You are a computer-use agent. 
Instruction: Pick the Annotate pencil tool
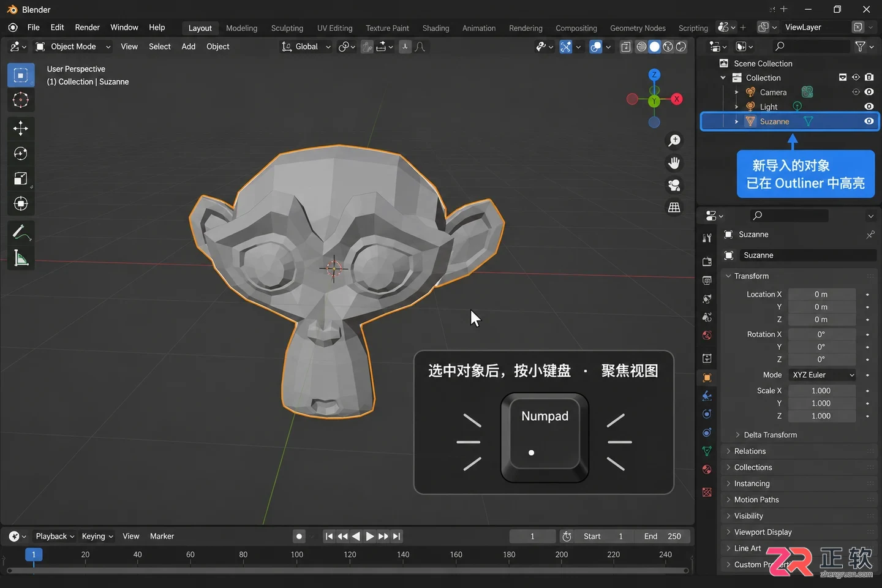click(x=21, y=232)
